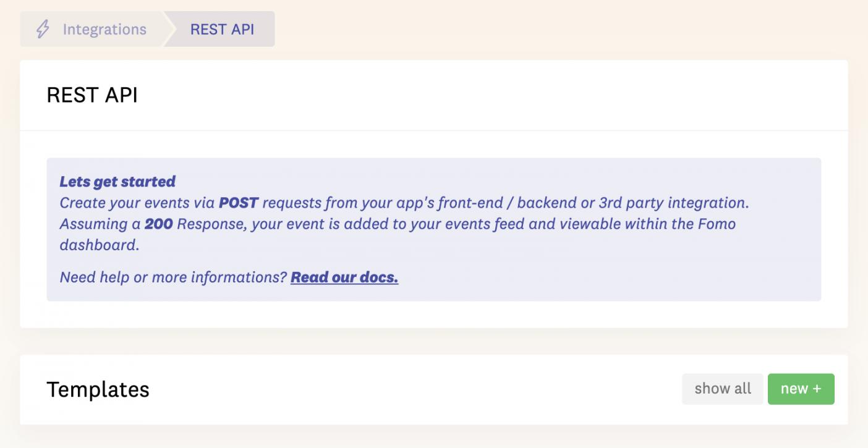Go back to Integrations breadcrumb
This screenshot has width=868, height=448.
[104, 29]
